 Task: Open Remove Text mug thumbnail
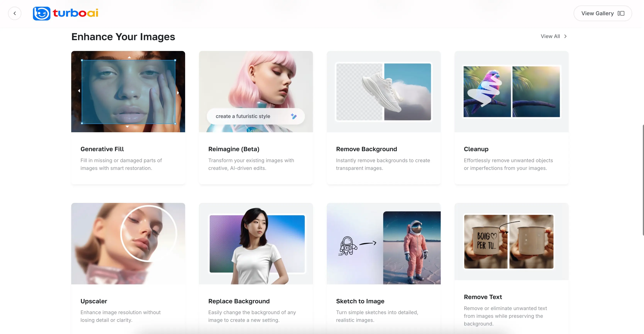point(511,241)
